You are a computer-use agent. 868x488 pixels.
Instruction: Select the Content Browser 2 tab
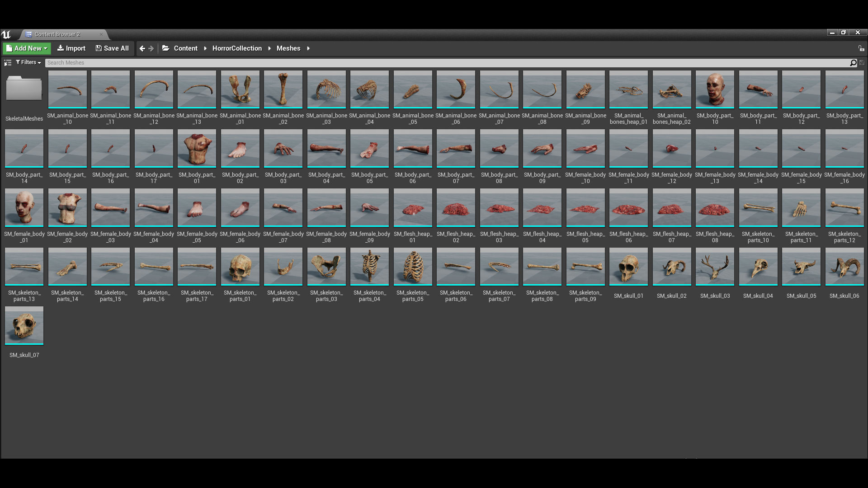[x=57, y=34]
